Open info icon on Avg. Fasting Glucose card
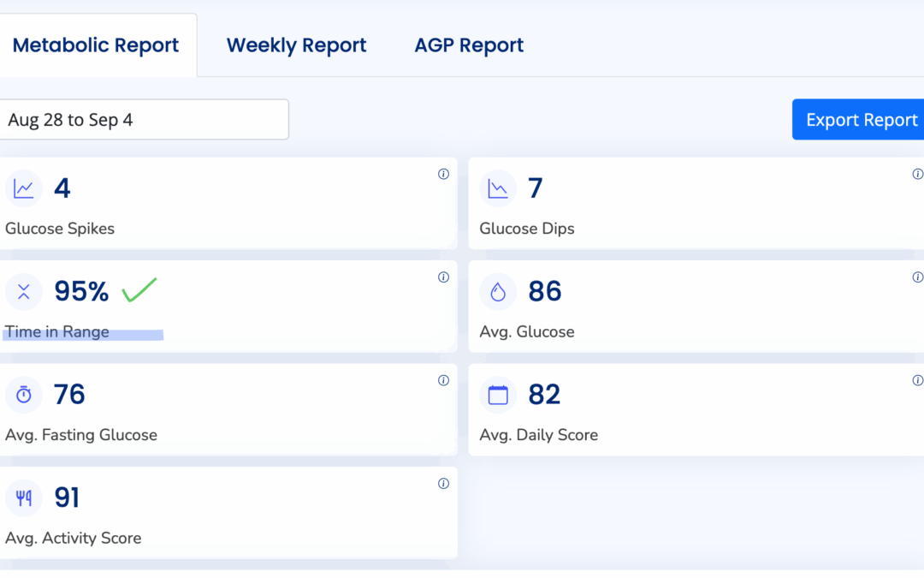The height and width of the screenshot is (578, 924). 443,380
